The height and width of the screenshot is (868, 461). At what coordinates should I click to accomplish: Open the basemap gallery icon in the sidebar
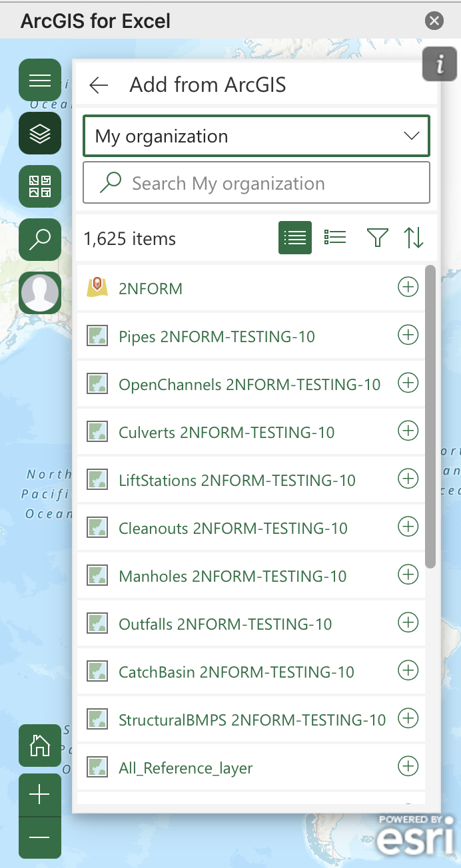coord(40,186)
